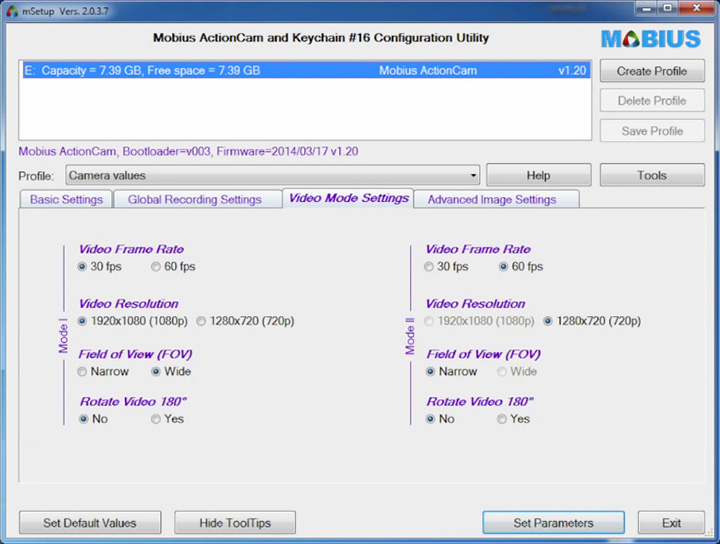
Task: Select the Video Mode Settings tab
Action: 349,198
